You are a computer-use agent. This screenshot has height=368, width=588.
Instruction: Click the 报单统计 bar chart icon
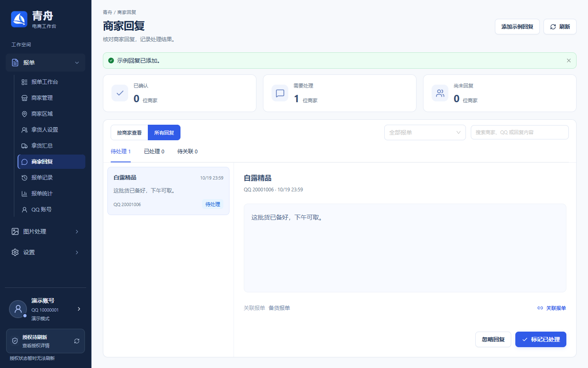[x=24, y=194]
